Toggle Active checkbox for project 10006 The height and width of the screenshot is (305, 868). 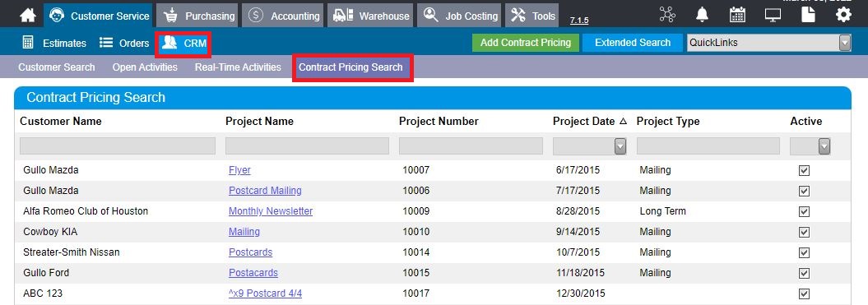(805, 192)
